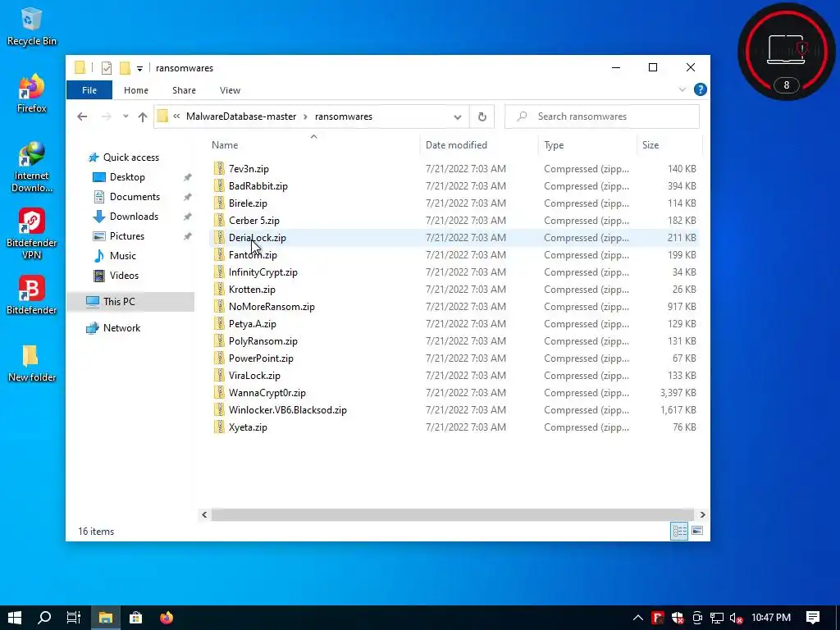Open Help via the blue question icon
This screenshot has width=840, height=630.
[x=701, y=89]
